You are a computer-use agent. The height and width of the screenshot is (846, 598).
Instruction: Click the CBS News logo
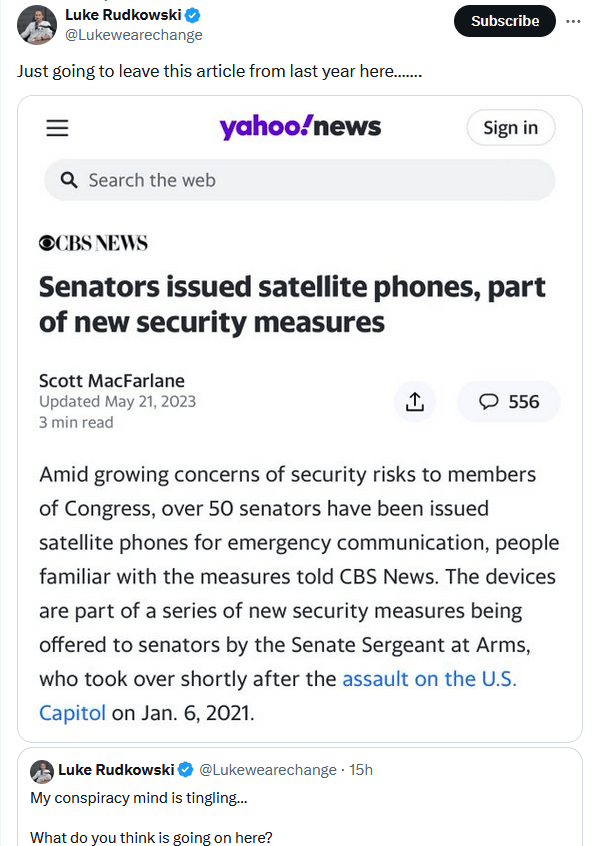(x=93, y=243)
